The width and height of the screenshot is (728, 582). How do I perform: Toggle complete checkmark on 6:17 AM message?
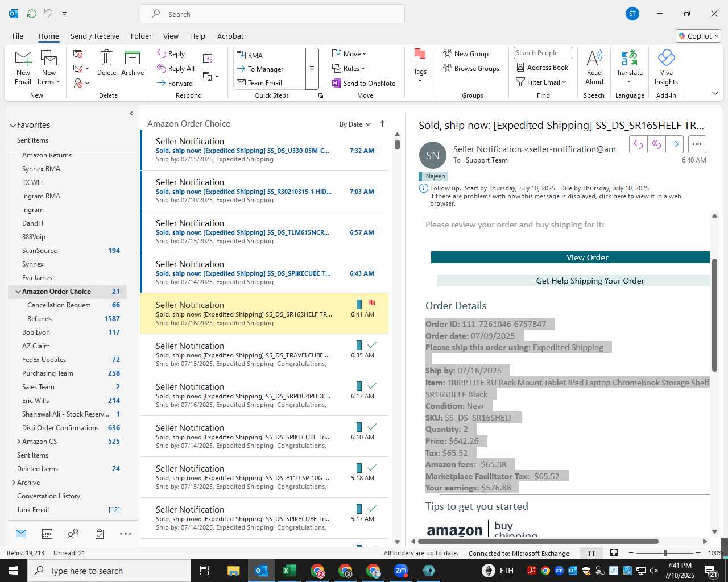(x=371, y=385)
